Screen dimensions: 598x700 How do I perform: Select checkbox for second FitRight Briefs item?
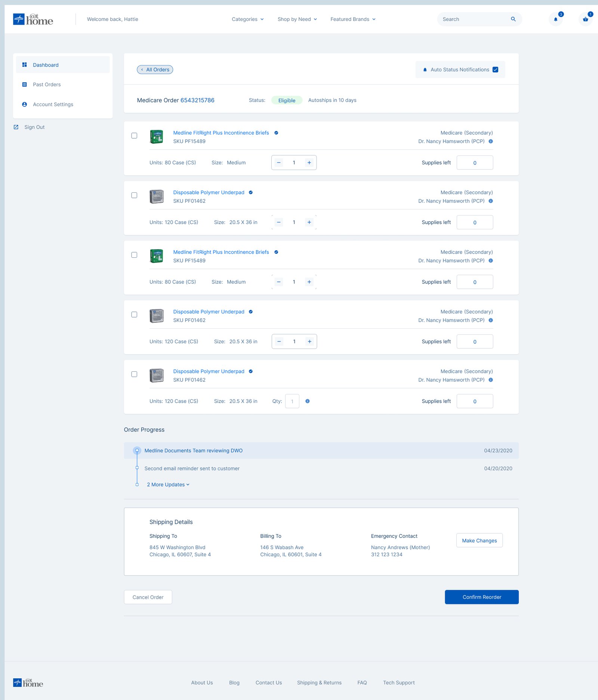[x=134, y=255]
